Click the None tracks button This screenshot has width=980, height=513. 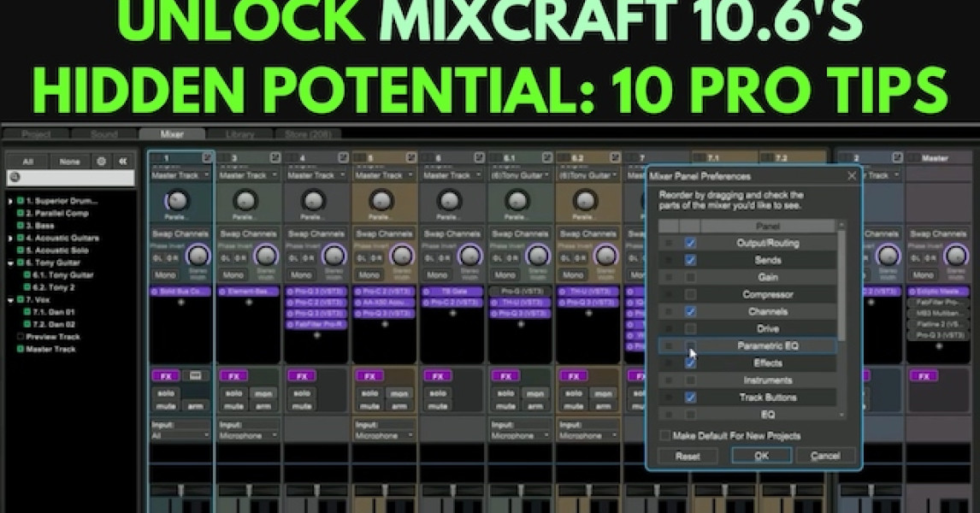[x=69, y=162]
